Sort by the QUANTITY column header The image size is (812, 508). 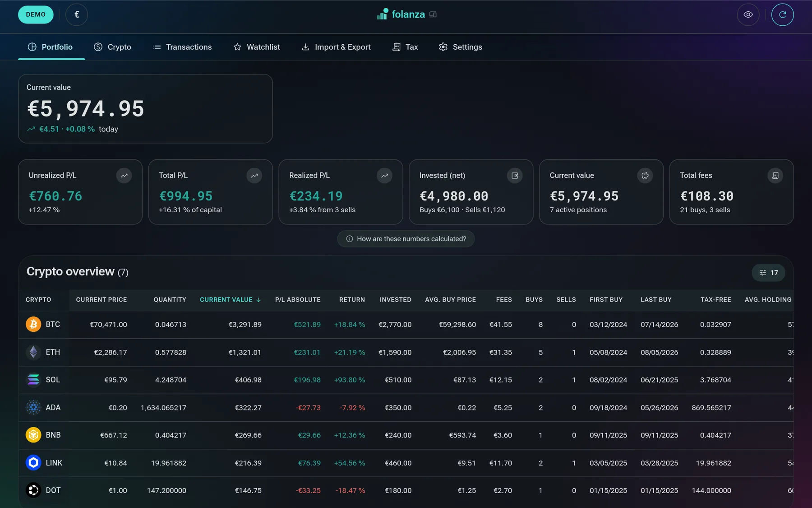[x=170, y=300]
